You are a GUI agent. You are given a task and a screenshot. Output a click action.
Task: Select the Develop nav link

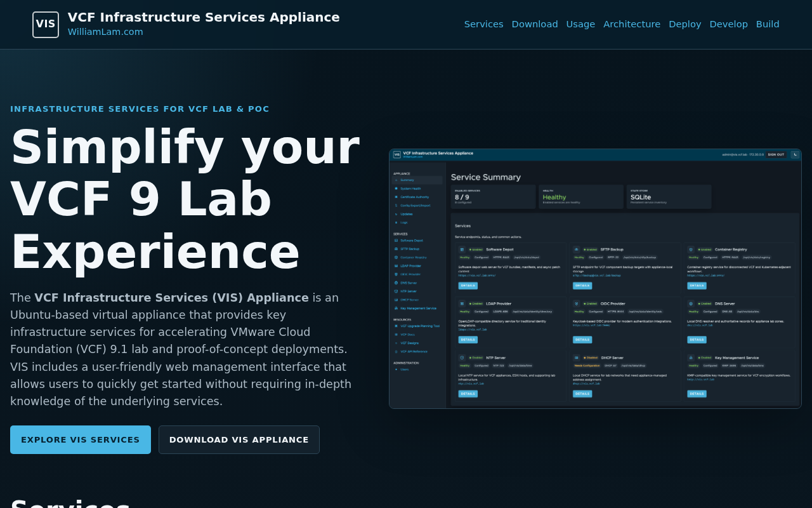pyautogui.click(x=728, y=24)
